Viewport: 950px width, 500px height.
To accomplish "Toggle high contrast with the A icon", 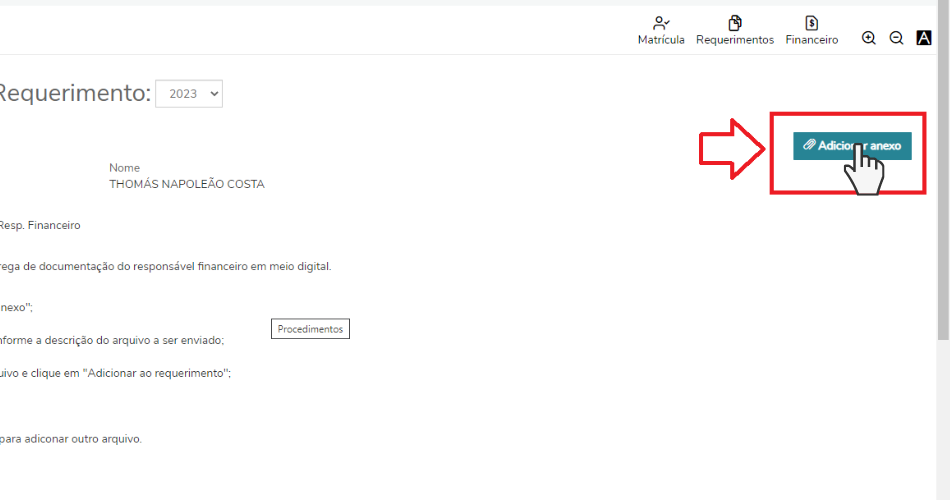I will pyautogui.click(x=924, y=38).
